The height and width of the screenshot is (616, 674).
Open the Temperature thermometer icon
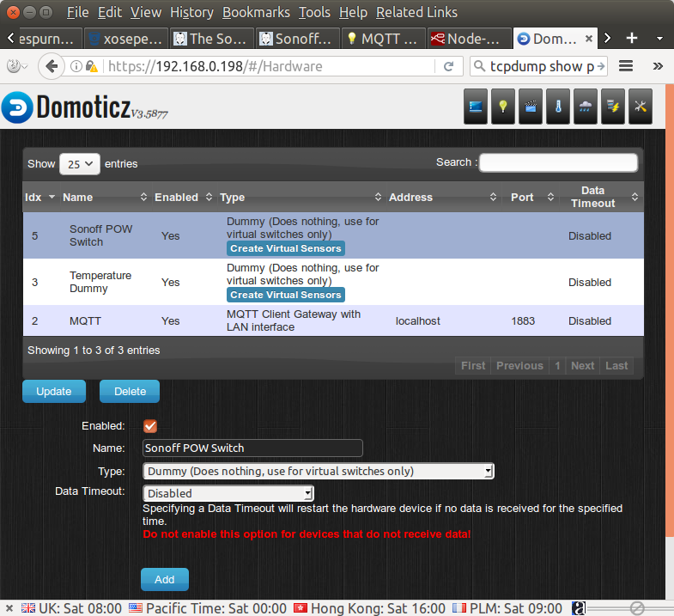(558, 107)
